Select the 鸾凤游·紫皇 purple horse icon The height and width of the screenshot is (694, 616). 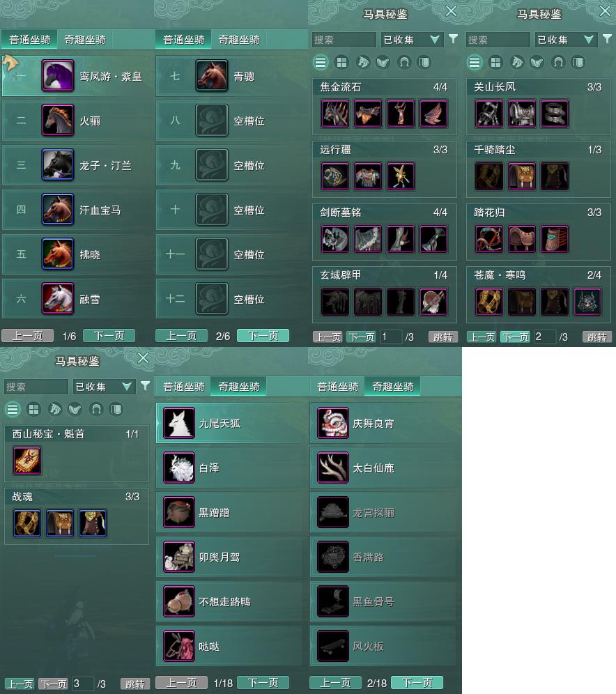coord(58,76)
